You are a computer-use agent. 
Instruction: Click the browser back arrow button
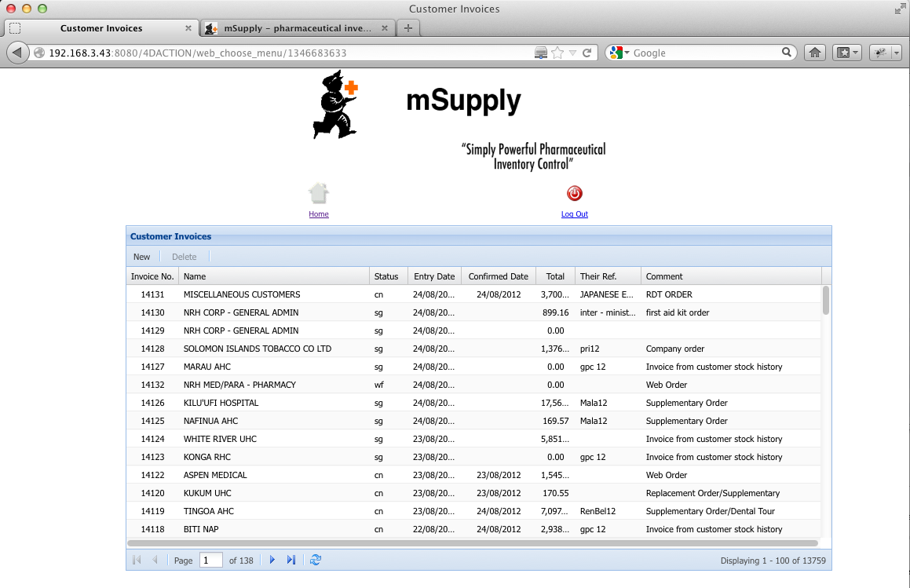[17, 53]
